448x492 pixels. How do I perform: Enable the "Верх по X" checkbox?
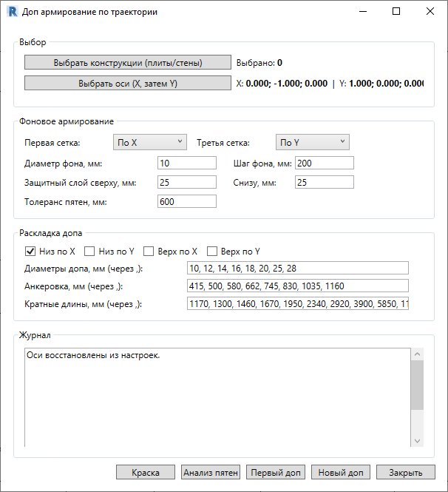(149, 251)
